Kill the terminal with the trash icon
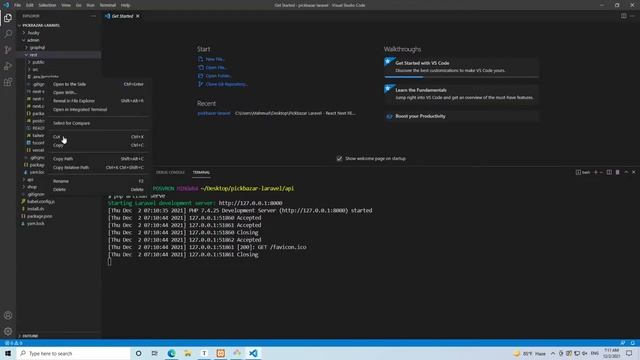This screenshot has width=640, height=360. pos(618,172)
